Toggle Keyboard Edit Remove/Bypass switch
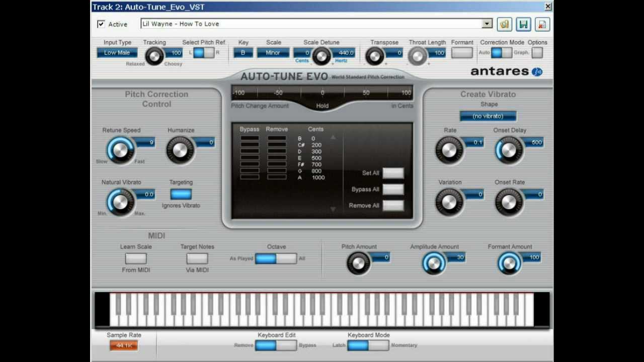Image resolution: width=644 pixels, height=362 pixels. tap(276, 345)
